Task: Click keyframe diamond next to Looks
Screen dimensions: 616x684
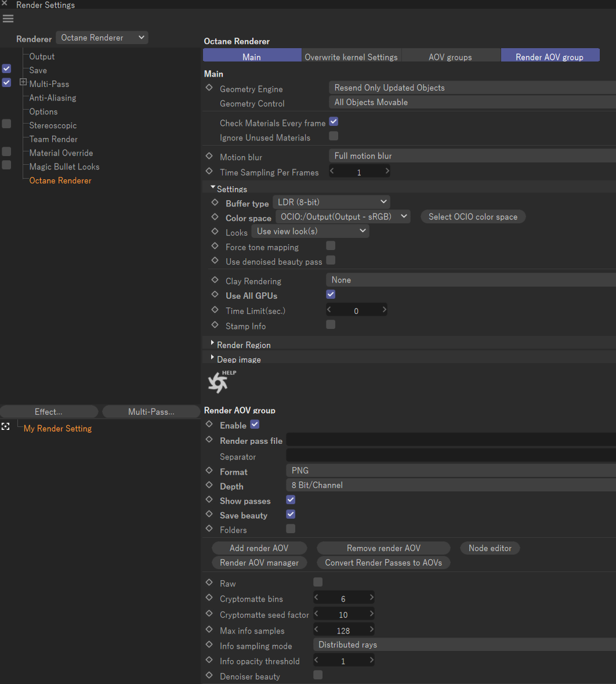Action: (215, 231)
